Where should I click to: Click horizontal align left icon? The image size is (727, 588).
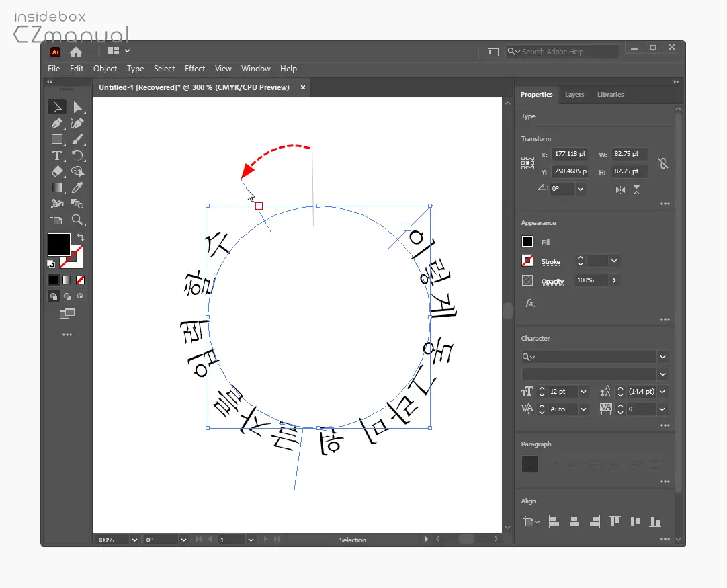pyautogui.click(x=554, y=521)
